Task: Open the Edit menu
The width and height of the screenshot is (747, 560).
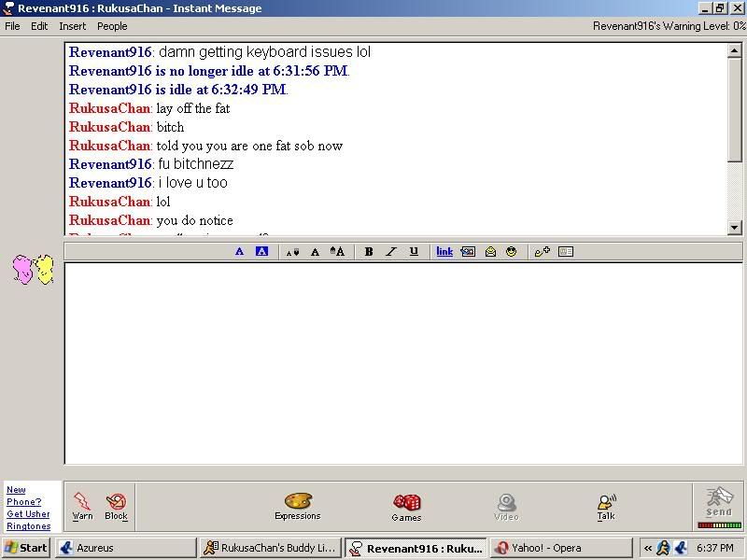Action: click(39, 26)
